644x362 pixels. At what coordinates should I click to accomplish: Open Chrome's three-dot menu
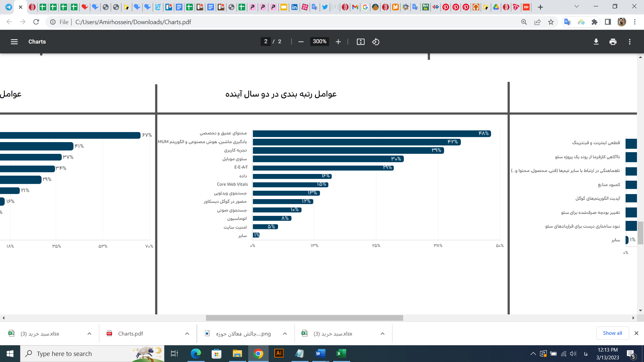(635, 22)
